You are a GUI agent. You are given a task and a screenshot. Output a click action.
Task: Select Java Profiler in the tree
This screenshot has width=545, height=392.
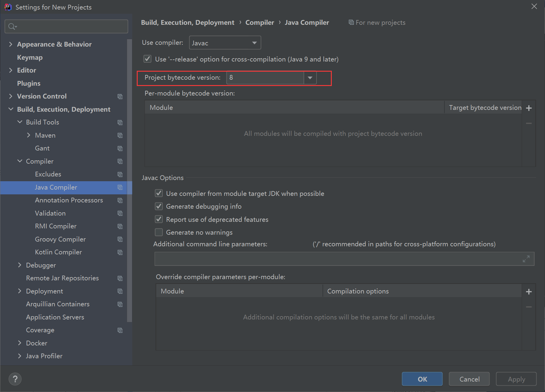point(44,356)
